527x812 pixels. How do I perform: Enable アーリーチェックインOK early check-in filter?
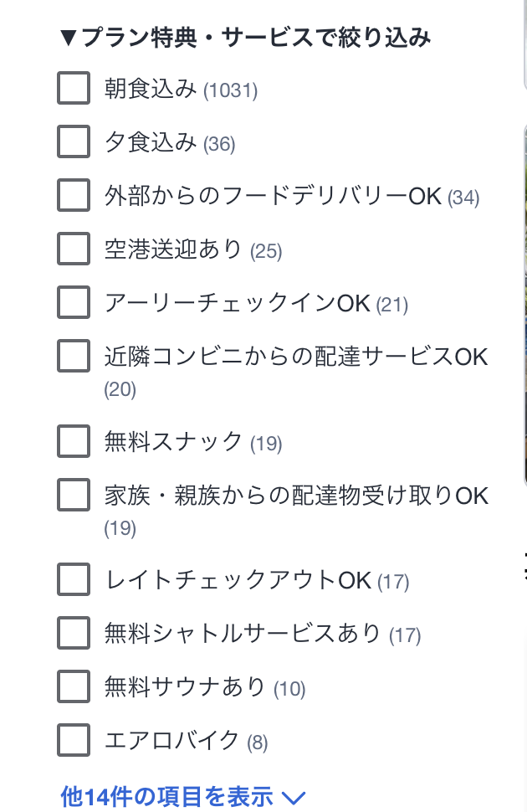click(74, 302)
